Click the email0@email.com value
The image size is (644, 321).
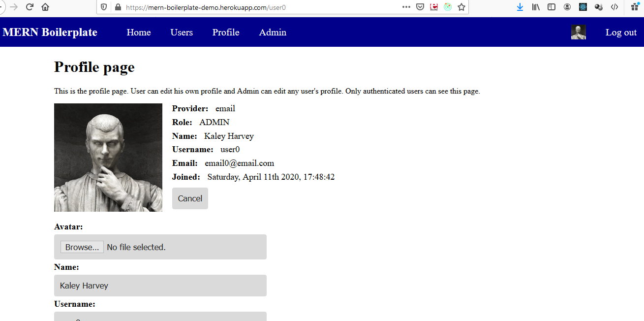[x=240, y=163]
